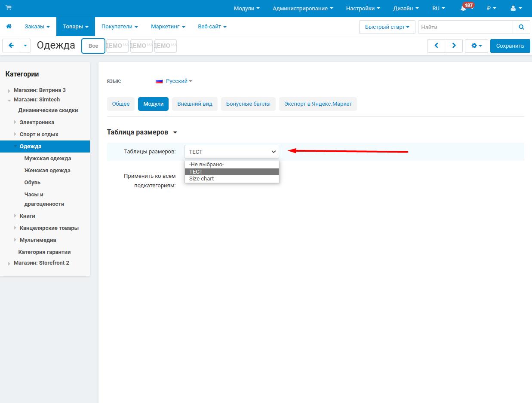Click the Сохранить button
The height and width of the screenshot is (403, 532).
click(x=510, y=46)
